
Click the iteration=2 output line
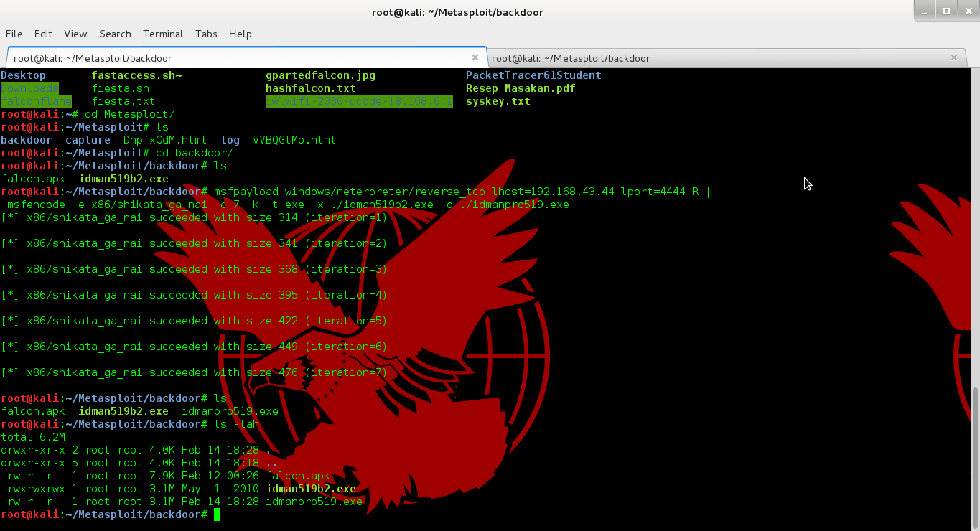[x=194, y=243]
